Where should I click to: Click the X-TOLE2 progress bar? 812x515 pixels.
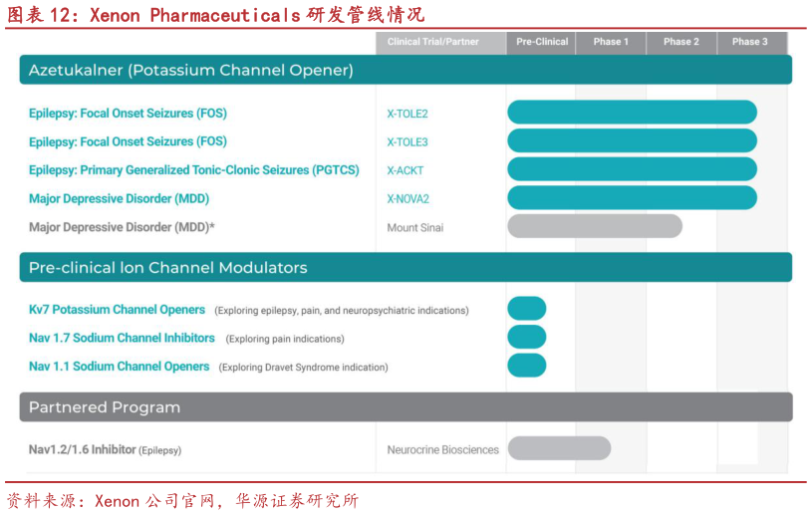coord(633,113)
